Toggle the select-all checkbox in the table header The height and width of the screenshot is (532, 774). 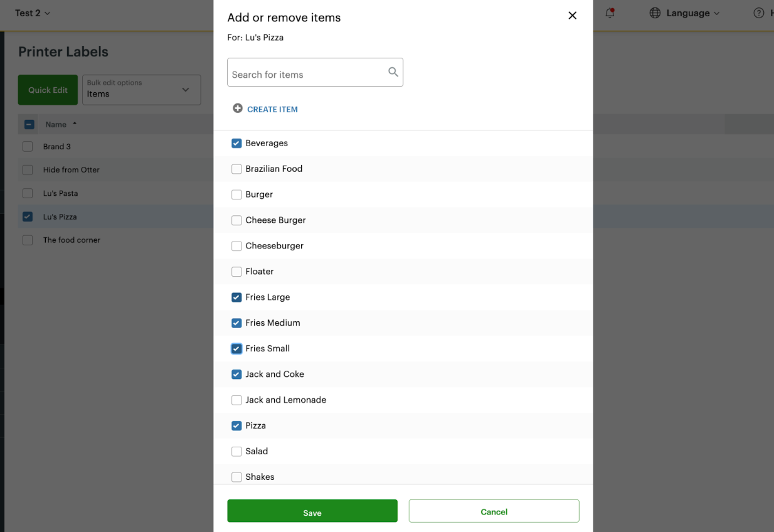pos(28,124)
